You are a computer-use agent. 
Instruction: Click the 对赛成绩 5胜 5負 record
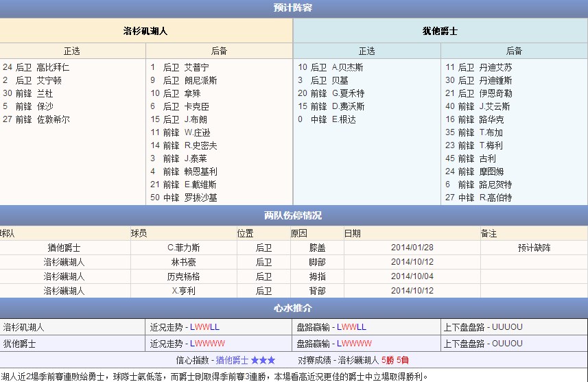pos(395,360)
